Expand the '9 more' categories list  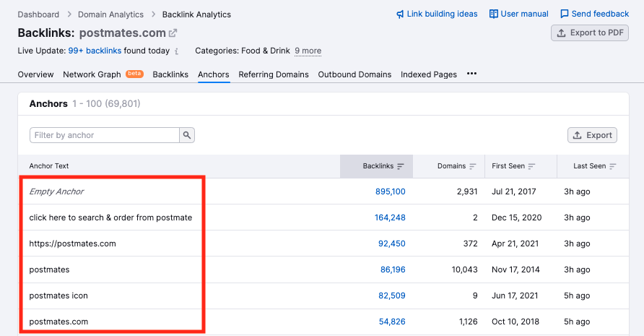pos(308,51)
